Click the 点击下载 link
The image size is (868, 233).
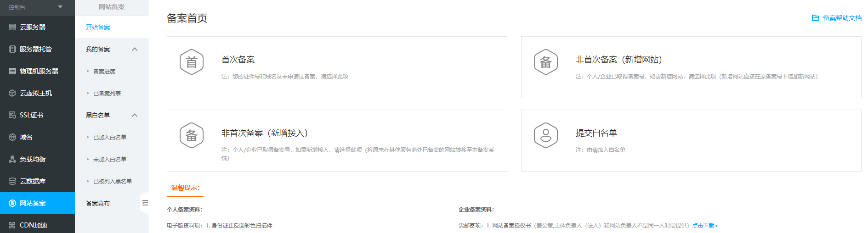click(704, 226)
